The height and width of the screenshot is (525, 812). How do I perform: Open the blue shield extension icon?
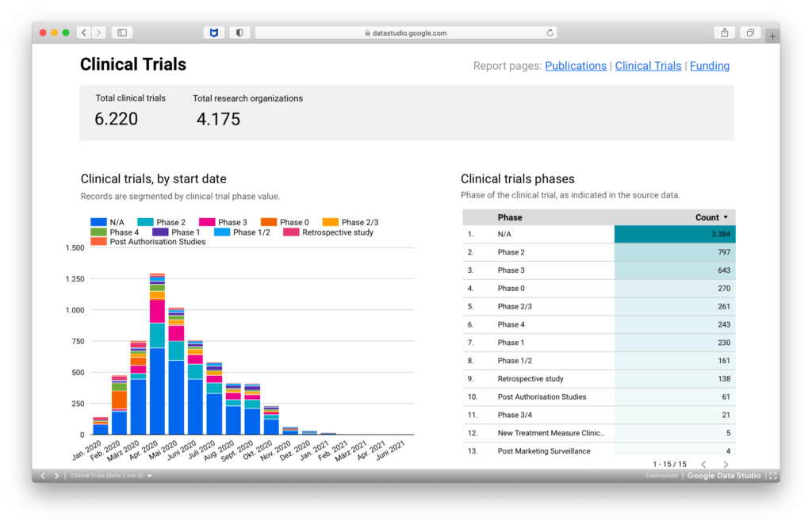pos(214,33)
